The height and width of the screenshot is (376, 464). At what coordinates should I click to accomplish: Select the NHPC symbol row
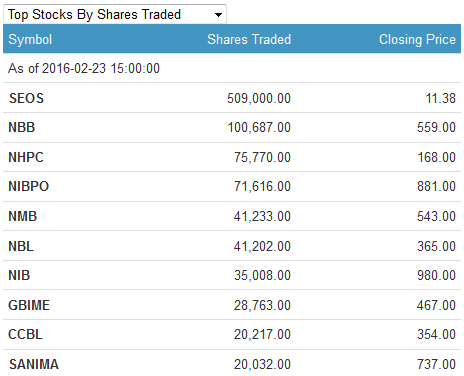(232, 157)
